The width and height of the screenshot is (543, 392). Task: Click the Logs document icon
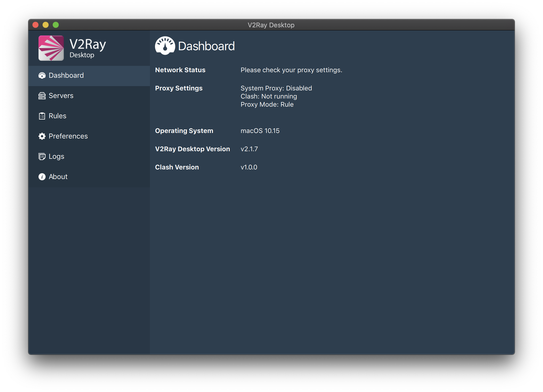[x=42, y=156]
